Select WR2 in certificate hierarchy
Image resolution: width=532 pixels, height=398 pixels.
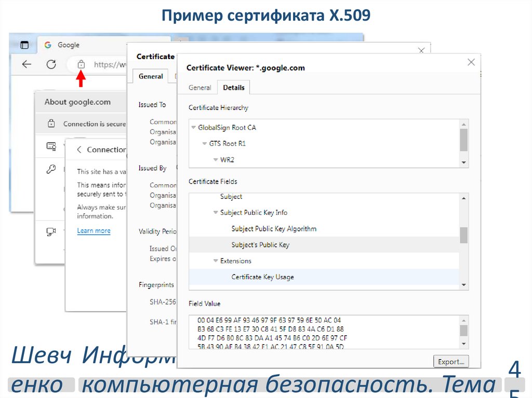[227, 159]
